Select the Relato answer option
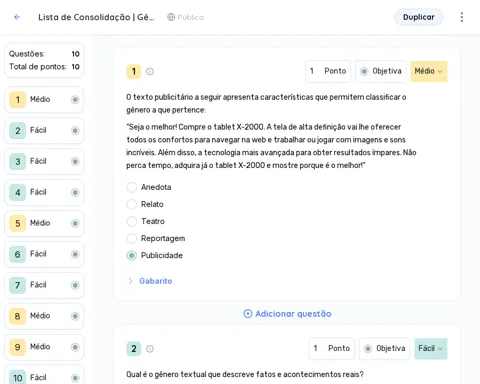Screen dimensions: 480x384 [x=132, y=204]
